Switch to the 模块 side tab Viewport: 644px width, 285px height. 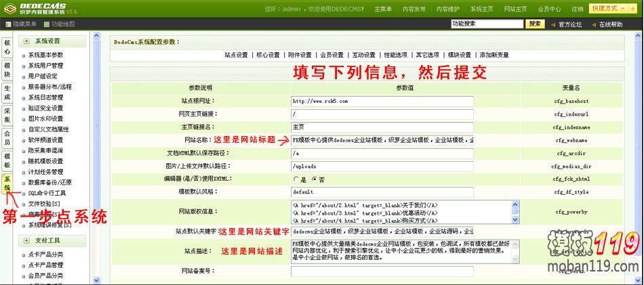coord(7,69)
